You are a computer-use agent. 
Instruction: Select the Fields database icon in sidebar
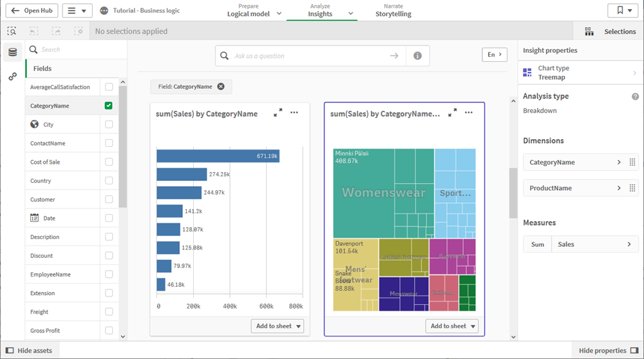tap(12, 52)
